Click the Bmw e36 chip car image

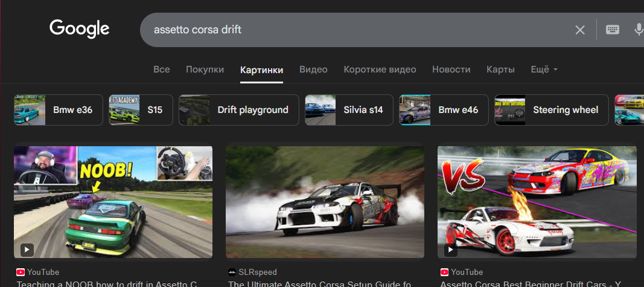pyautogui.click(x=30, y=110)
